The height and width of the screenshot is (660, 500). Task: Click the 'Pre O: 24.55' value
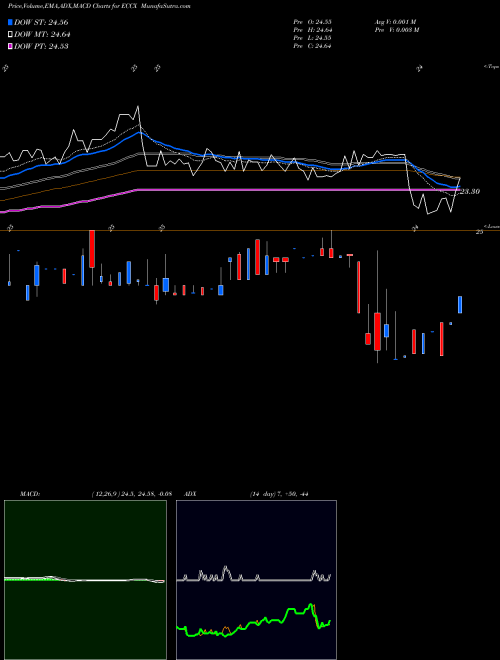[x=312, y=22]
